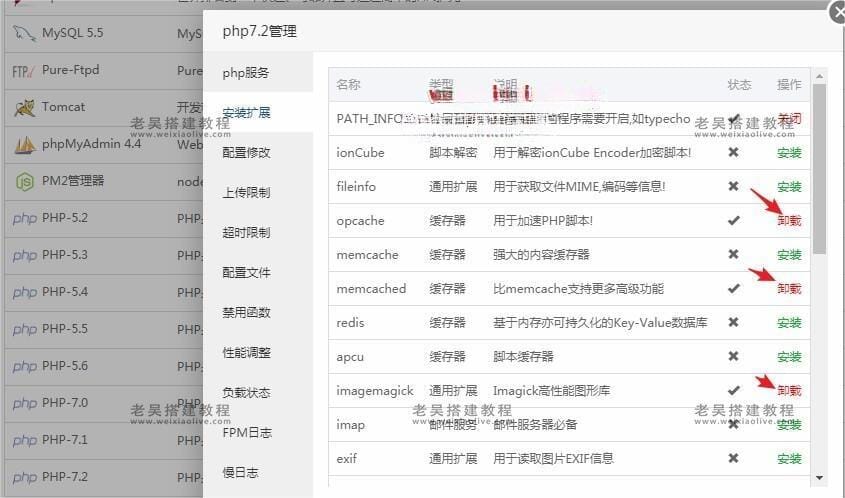This screenshot has width=845, height=498.
Task: Open the 慢日志 tab
Action: coord(258,473)
